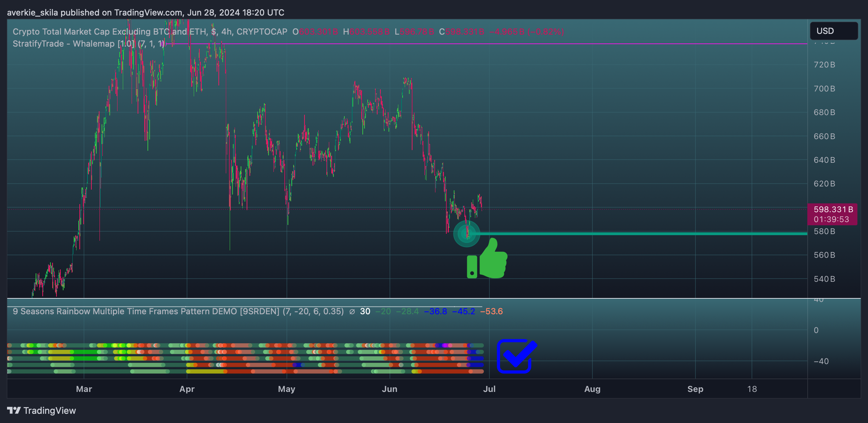Click the 700 B price axis label
This screenshot has height=423, width=868.
point(824,89)
